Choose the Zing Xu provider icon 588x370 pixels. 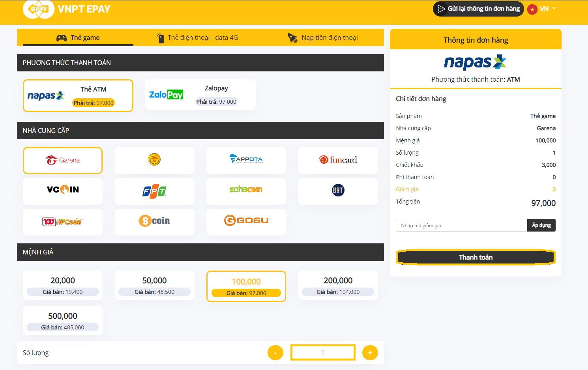(154, 160)
